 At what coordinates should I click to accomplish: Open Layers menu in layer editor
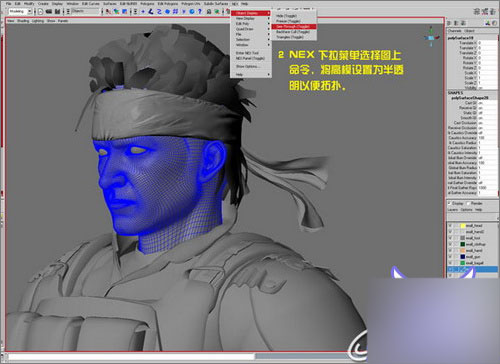click(453, 210)
